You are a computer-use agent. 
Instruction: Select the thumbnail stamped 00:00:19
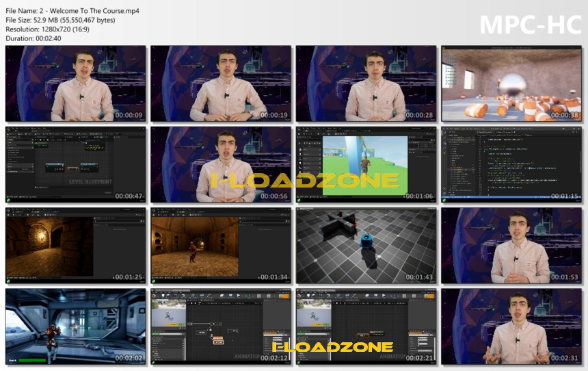[221, 84]
